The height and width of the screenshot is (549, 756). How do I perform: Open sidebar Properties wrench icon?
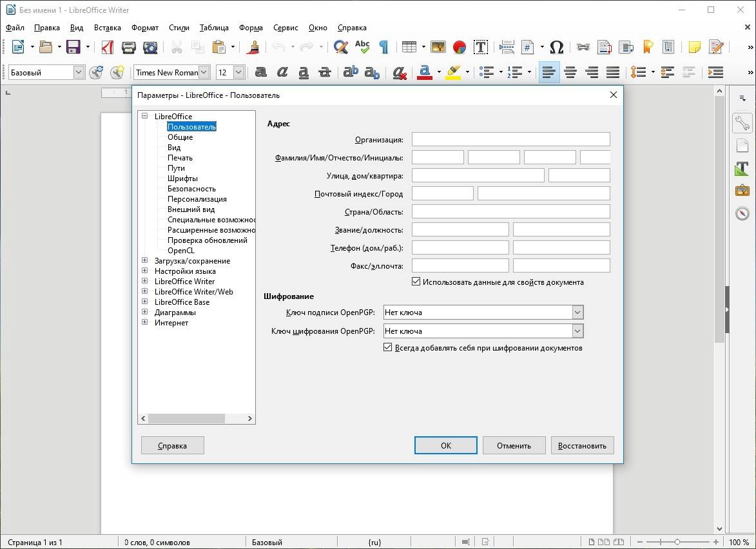coord(742,123)
